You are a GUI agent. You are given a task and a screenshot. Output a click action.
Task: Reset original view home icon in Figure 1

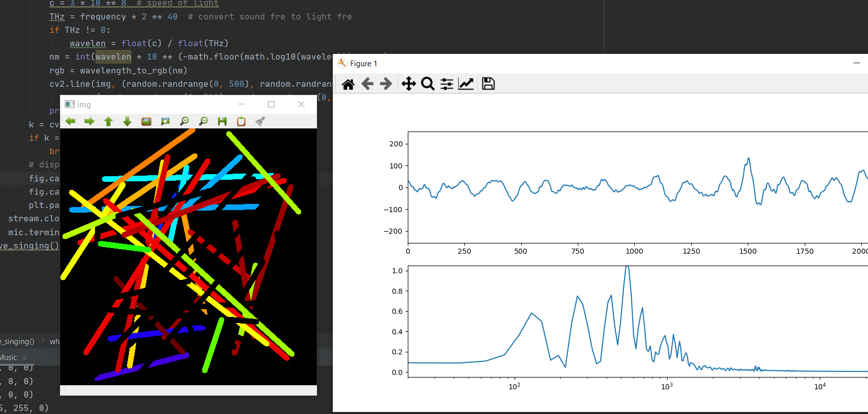click(x=348, y=84)
